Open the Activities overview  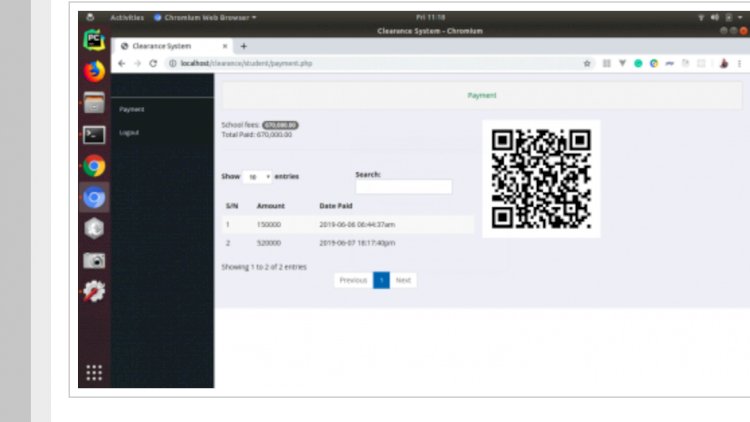tap(127, 17)
